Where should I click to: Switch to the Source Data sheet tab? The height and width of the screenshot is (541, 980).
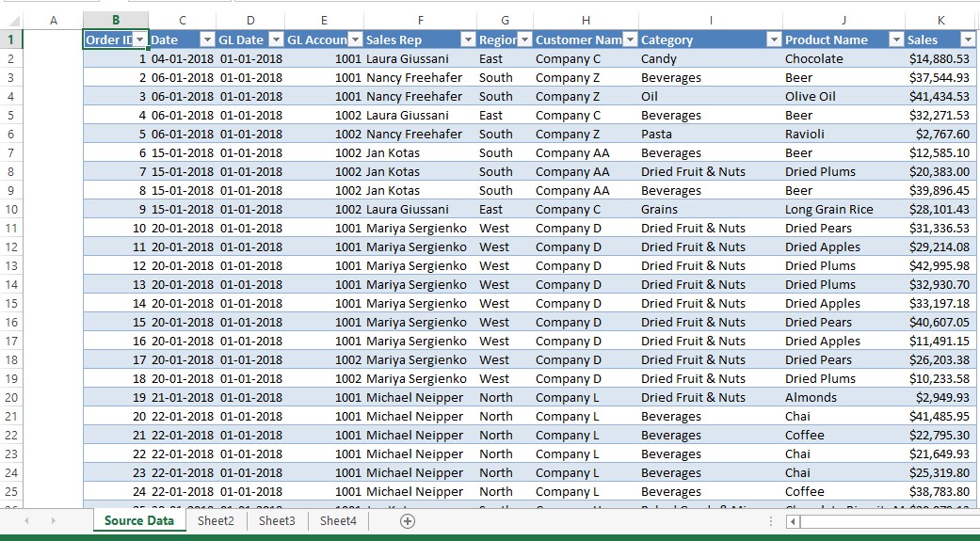coord(139,521)
